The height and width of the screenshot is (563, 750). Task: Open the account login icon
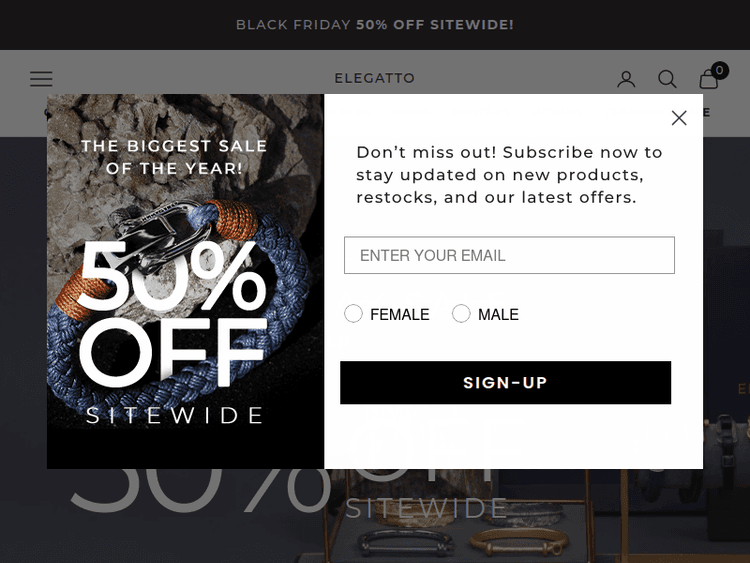click(626, 79)
